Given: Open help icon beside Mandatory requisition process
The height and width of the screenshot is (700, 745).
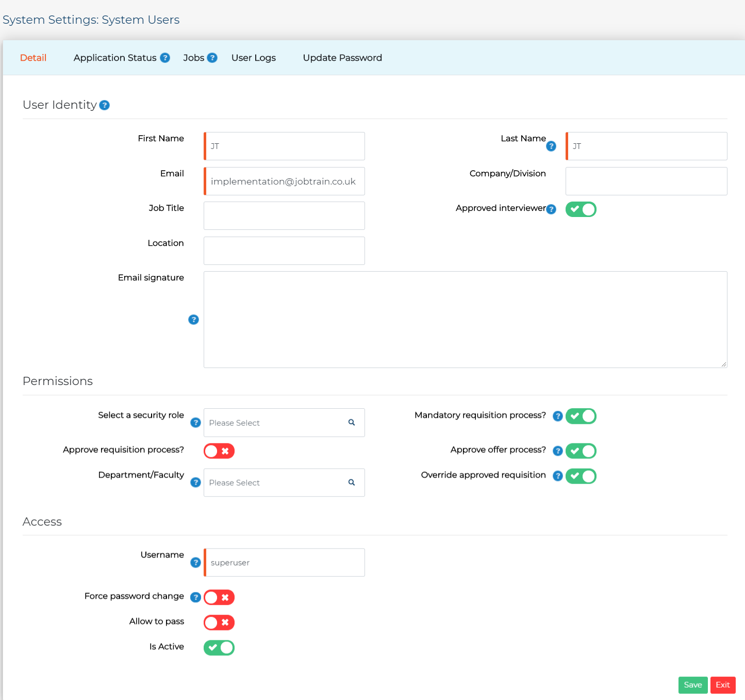Looking at the screenshot, I should point(557,416).
